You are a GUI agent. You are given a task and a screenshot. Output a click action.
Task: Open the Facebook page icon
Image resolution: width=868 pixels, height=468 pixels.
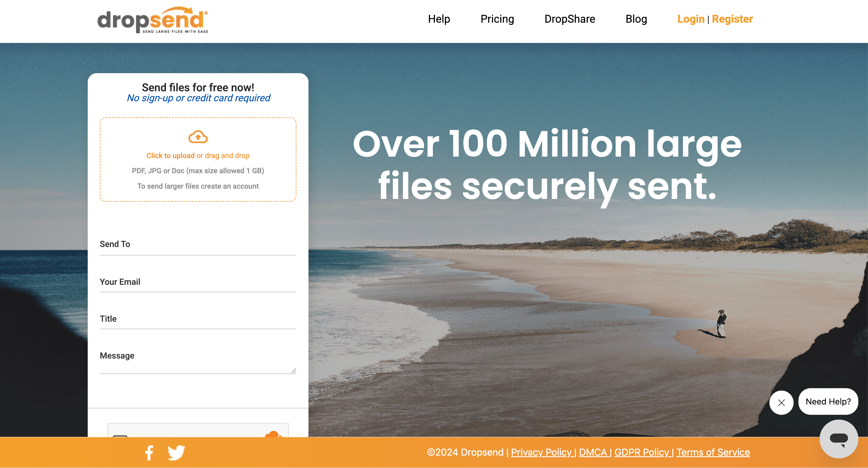pyautogui.click(x=149, y=453)
